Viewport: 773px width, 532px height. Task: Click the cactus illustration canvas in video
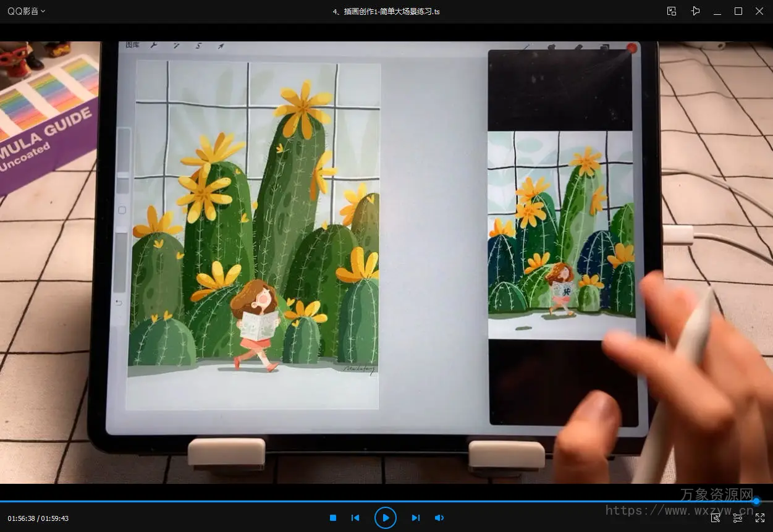point(253,235)
